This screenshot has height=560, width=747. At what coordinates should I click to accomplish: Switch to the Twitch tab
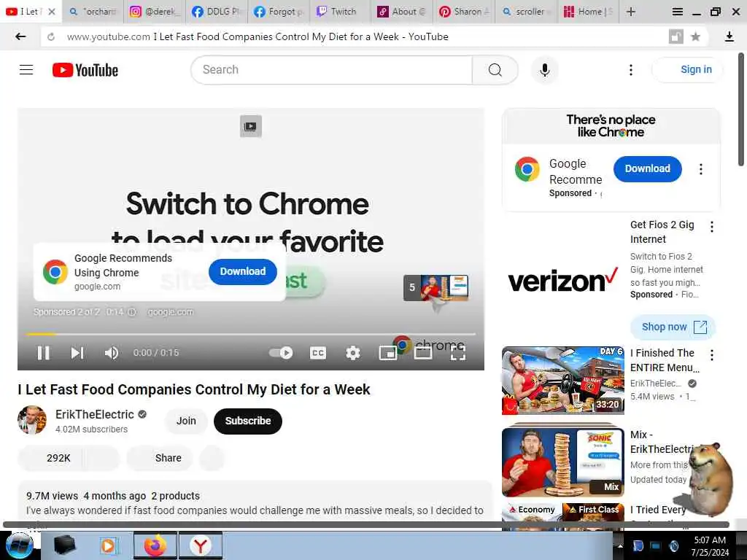pyautogui.click(x=340, y=12)
